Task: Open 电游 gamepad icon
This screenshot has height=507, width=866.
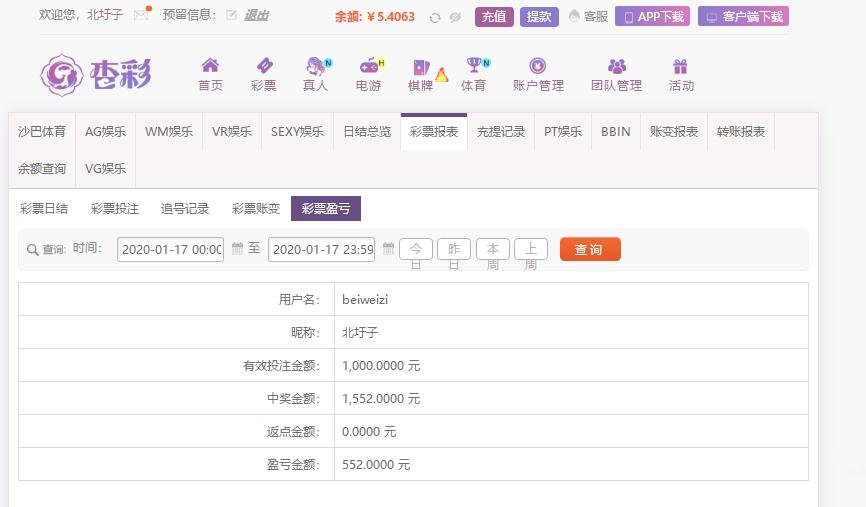Action: (x=371, y=66)
